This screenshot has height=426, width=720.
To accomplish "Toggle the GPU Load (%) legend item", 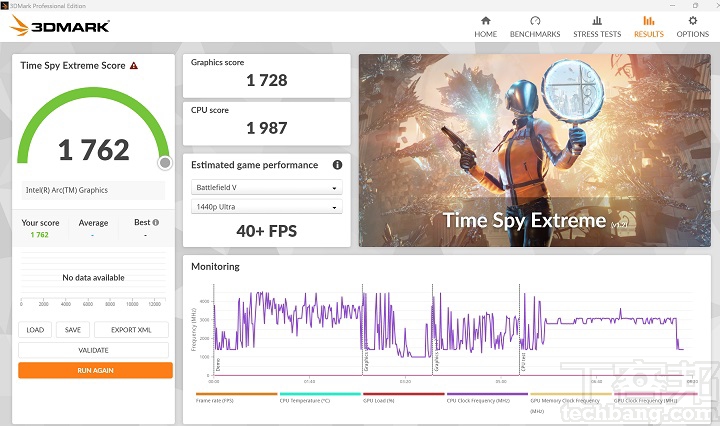I will [x=404, y=398].
